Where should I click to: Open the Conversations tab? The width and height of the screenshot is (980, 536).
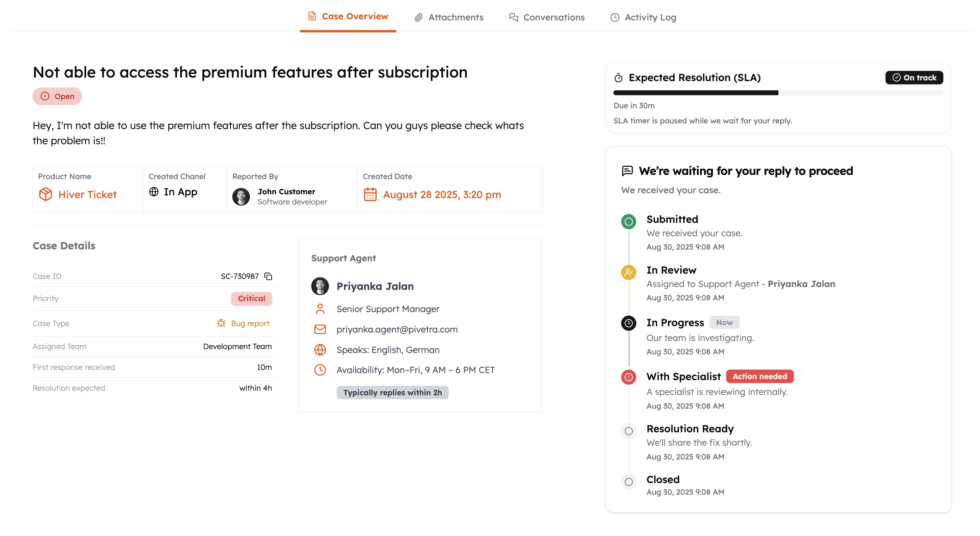[547, 17]
